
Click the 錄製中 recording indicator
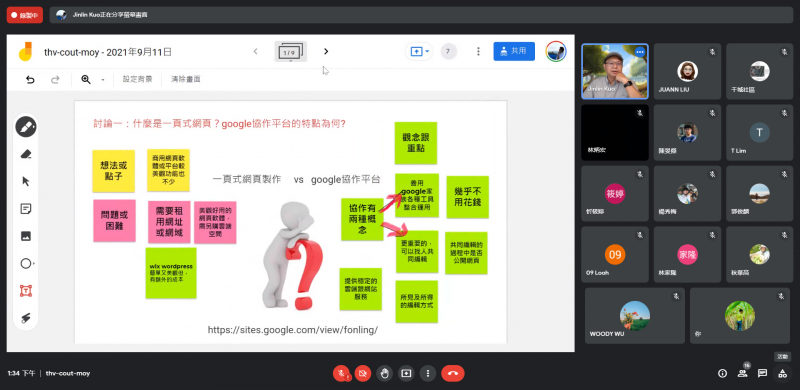click(x=25, y=15)
